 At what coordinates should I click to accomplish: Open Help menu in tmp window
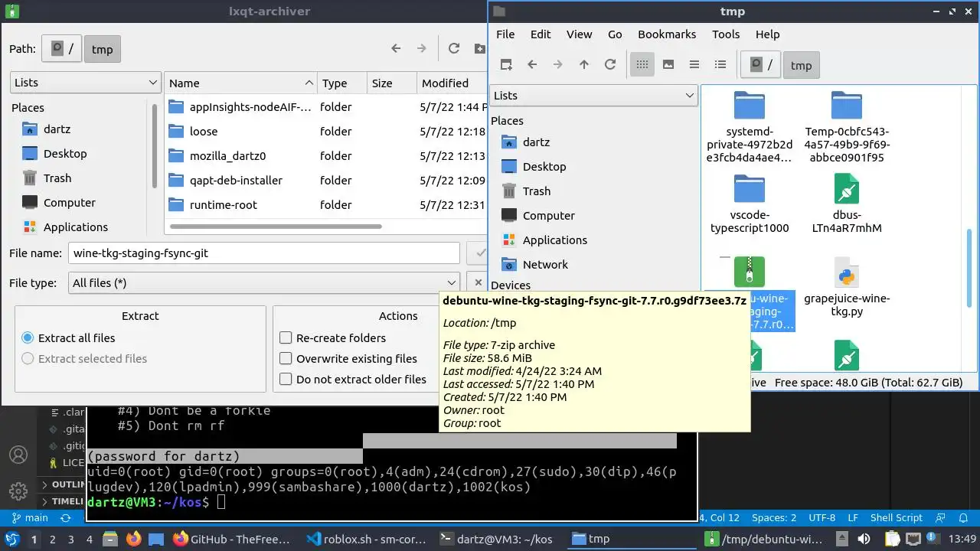pos(767,34)
